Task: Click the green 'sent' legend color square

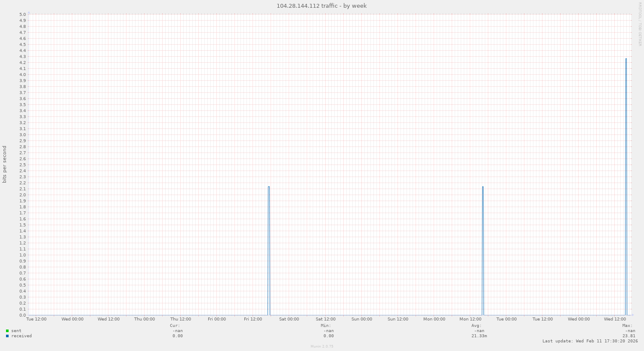Action: coord(7,331)
